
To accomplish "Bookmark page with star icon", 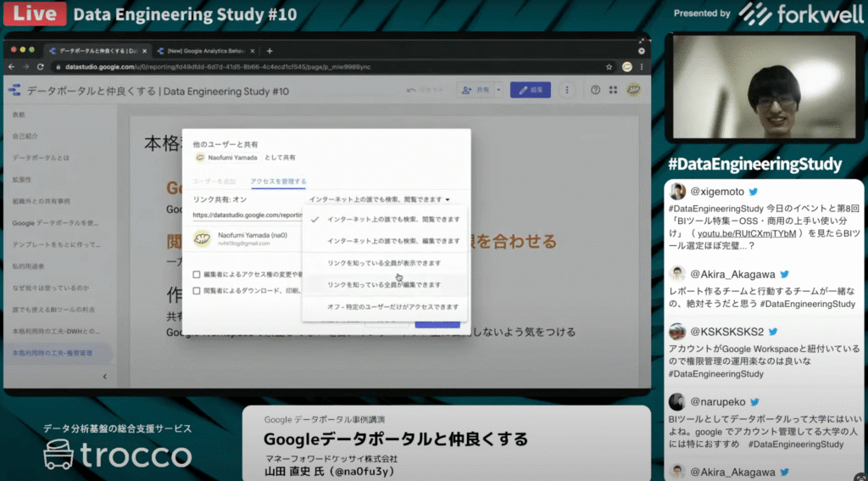I will click(x=607, y=67).
